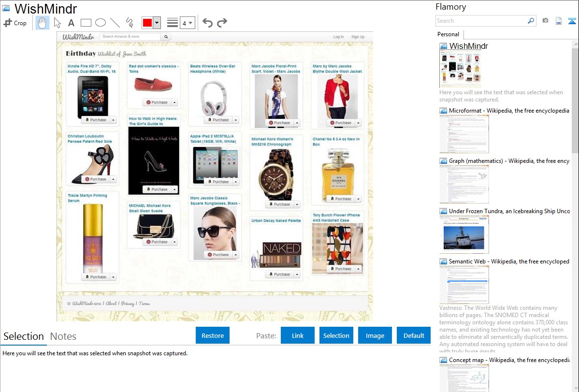Switch to the Notes tab
579x392 pixels.
63,336
